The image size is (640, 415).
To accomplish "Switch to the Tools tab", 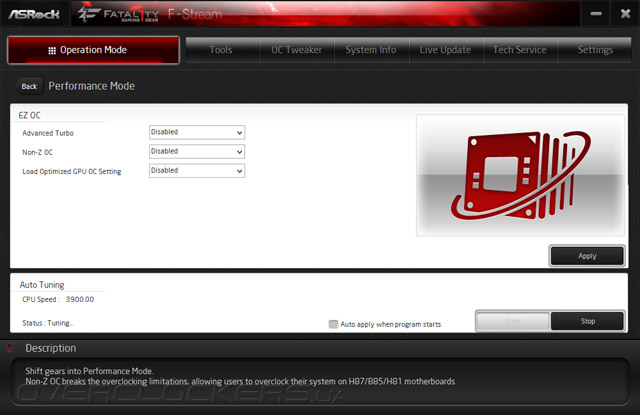I will coord(222,50).
